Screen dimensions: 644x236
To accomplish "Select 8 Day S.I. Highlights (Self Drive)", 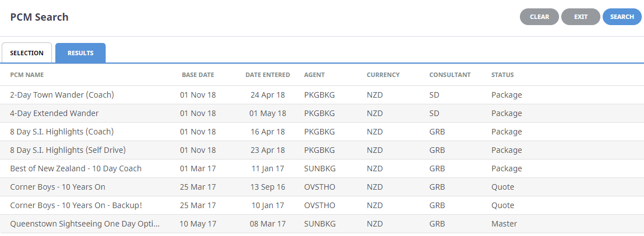I will tap(322, 151).
